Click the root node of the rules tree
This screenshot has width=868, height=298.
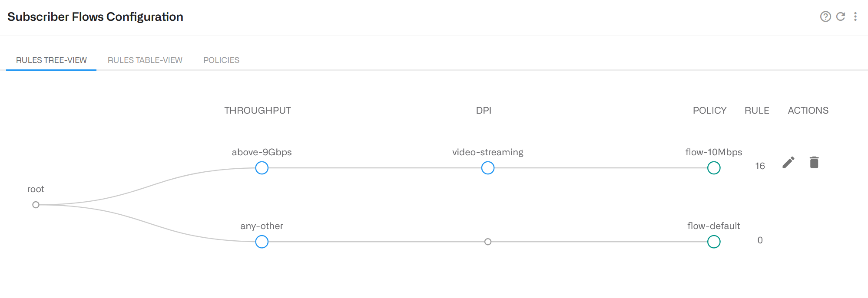36,204
